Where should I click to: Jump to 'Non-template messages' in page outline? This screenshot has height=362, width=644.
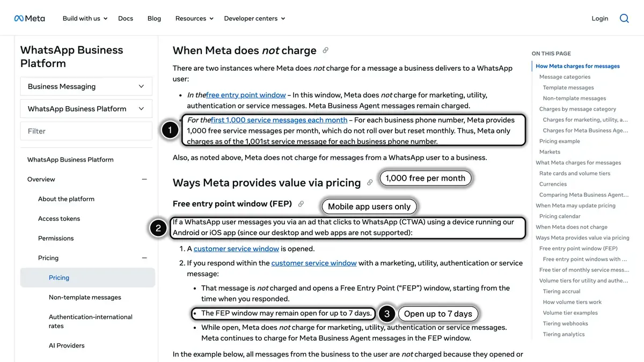pyautogui.click(x=574, y=98)
